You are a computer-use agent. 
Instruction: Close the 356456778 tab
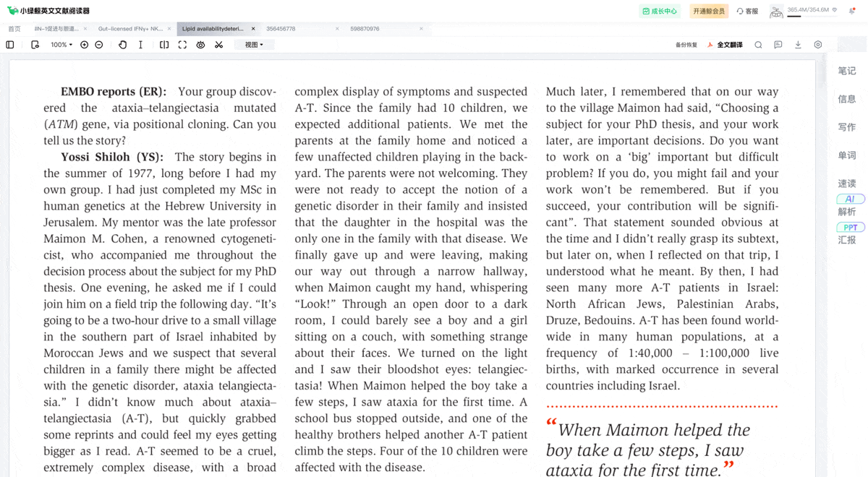tap(337, 29)
